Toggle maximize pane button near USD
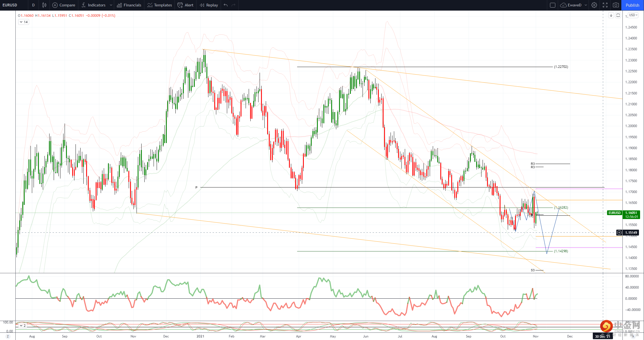Screen dimensions: 644x340 point(618,15)
